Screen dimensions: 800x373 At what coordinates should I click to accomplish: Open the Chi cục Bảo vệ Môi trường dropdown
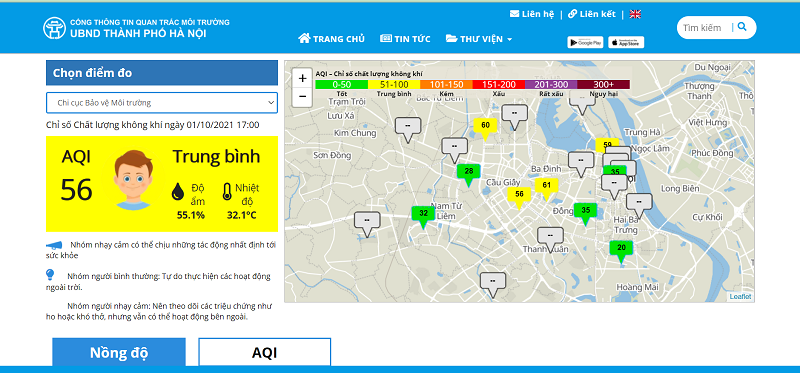point(162,103)
